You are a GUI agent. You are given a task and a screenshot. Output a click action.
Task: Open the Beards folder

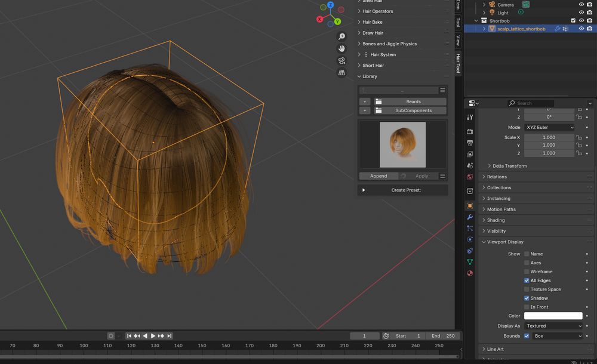pyautogui.click(x=410, y=101)
